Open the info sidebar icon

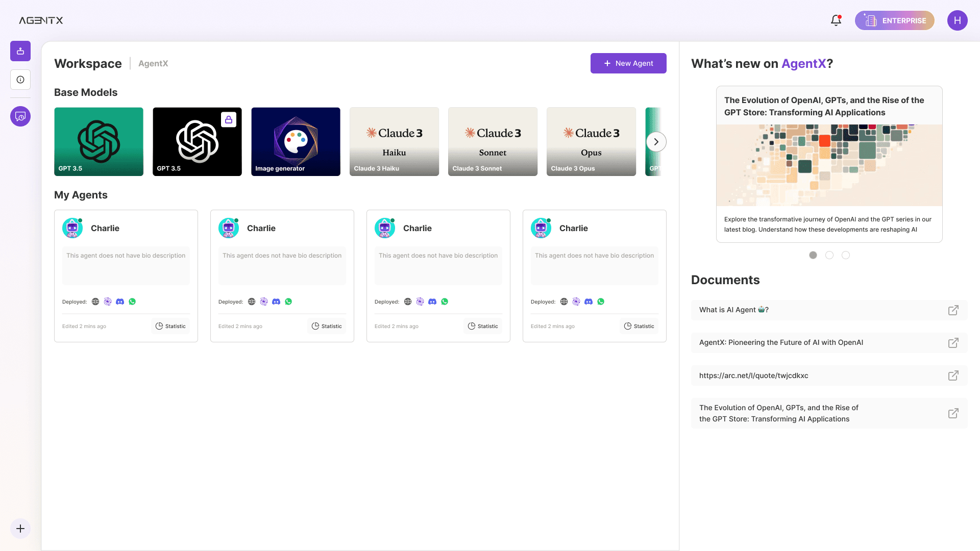(20, 80)
